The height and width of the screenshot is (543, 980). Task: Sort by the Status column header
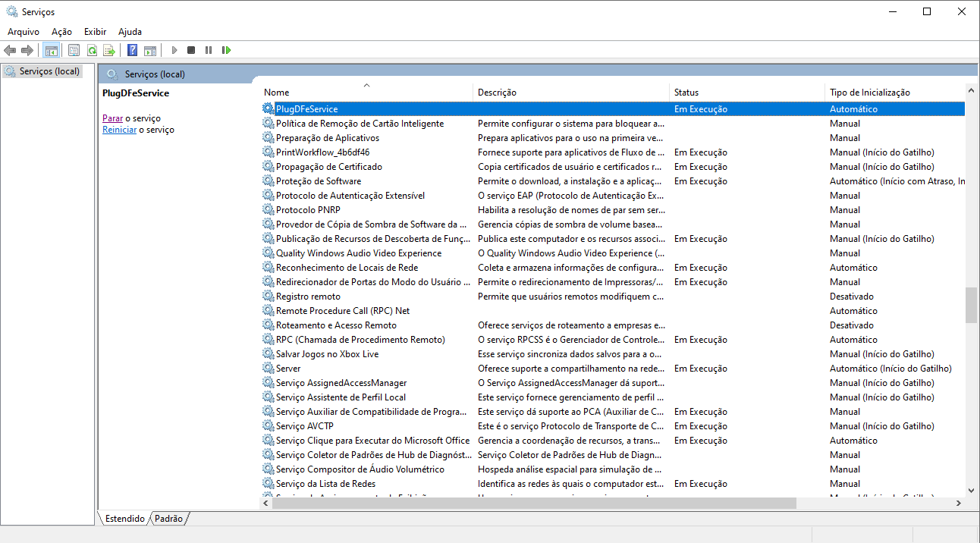coord(686,92)
